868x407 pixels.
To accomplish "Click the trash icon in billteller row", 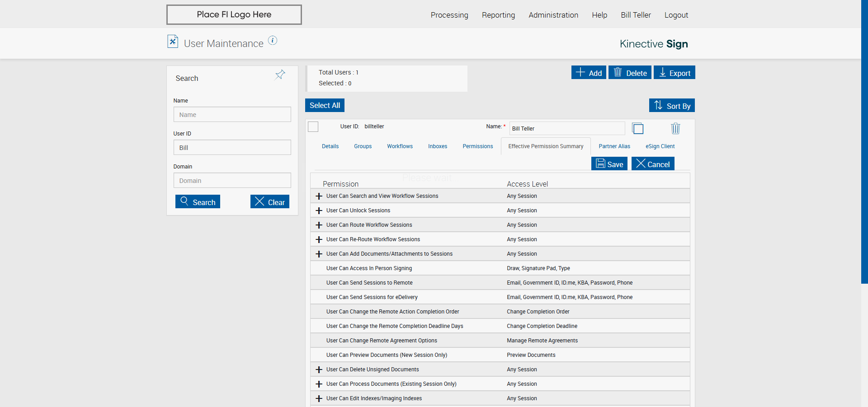I will tap(675, 129).
